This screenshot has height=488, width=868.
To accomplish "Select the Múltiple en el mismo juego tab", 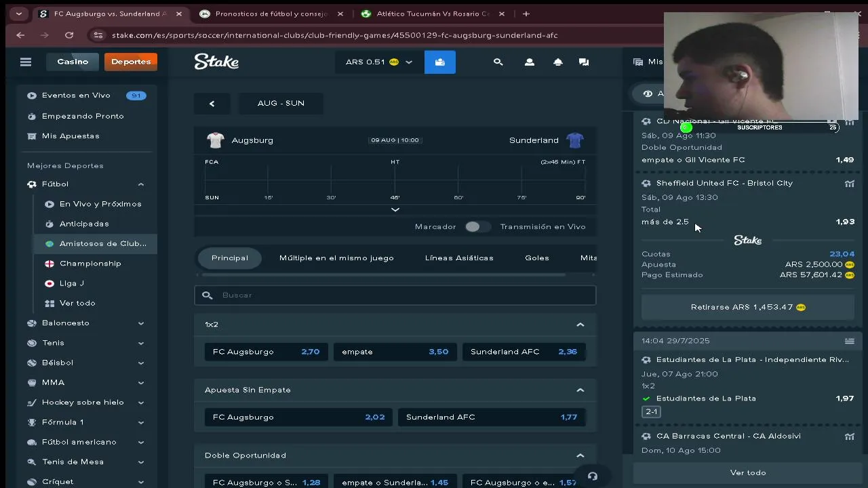I will coord(336,258).
